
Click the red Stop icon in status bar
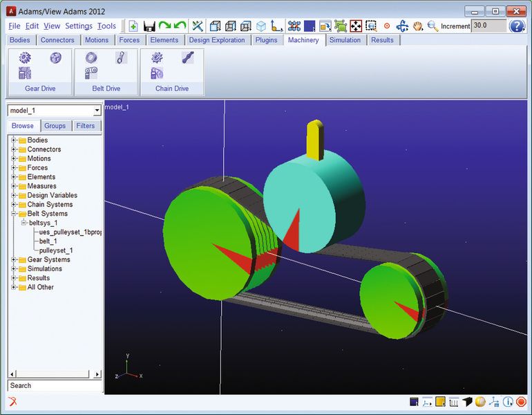(521, 402)
